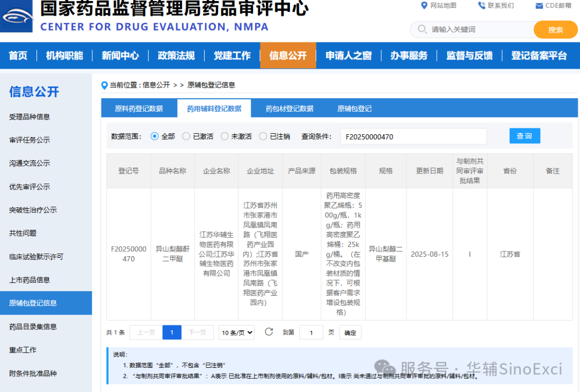Click the 登记号 column header
The image size is (580, 392).
[128, 171]
